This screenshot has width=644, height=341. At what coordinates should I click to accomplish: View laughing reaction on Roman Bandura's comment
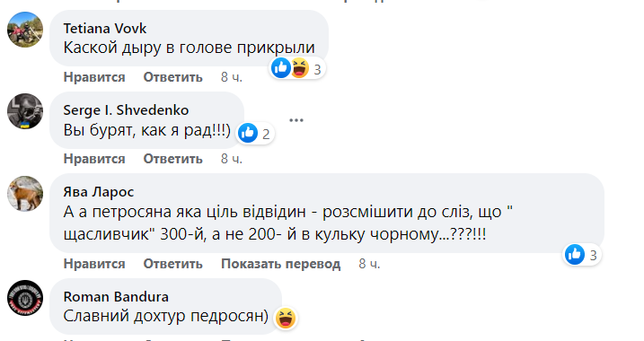click(x=286, y=318)
